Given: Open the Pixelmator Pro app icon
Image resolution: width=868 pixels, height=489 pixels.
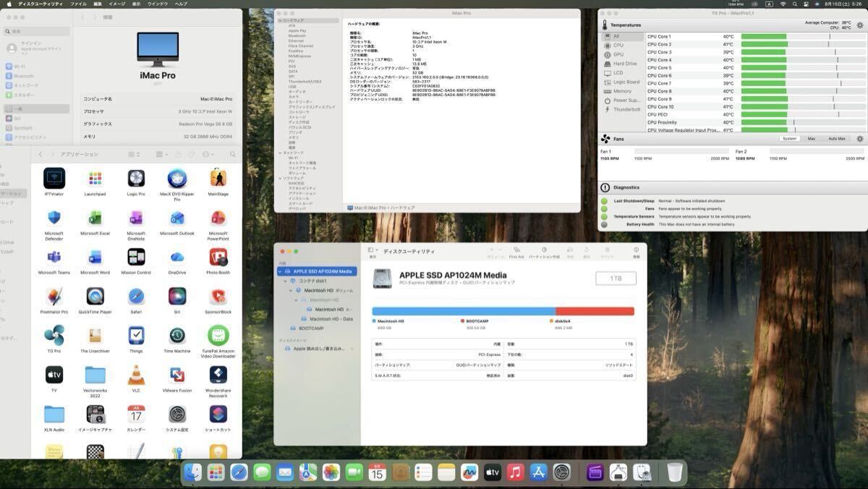Looking at the screenshot, I should click(54, 296).
